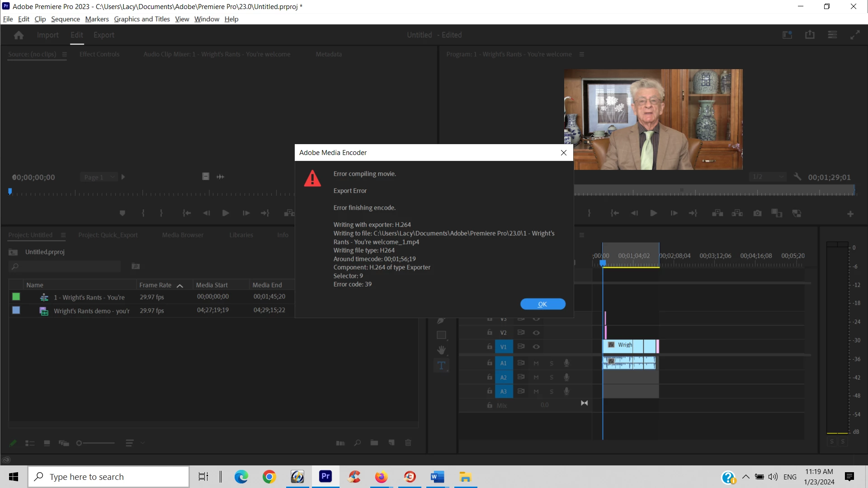Open Program monitor wrench settings
Screen dimensions: 868x488
pos(797,177)
